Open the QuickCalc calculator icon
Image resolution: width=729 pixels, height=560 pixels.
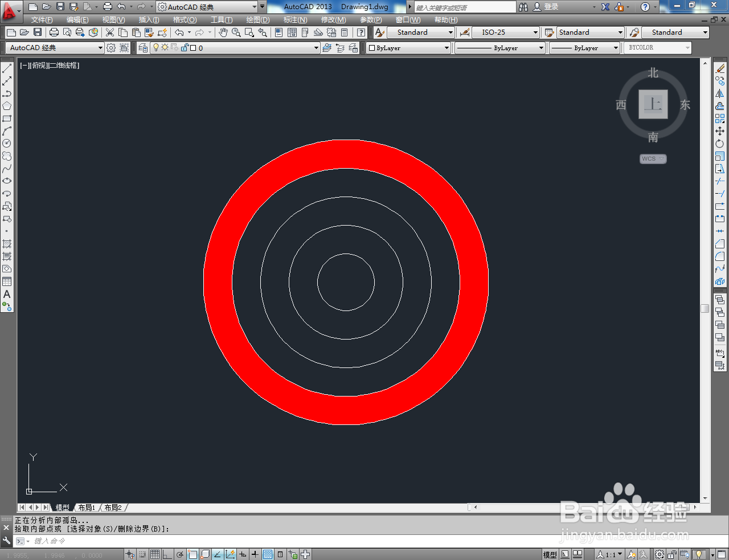pyautogui.click(x=345, y=32)
